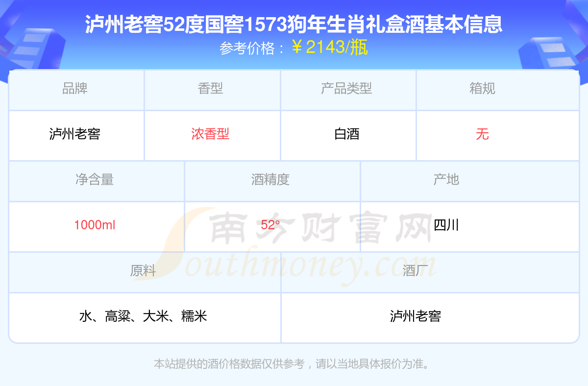Click the ingredients 水、高粱、大米、糯米
Screen dimensions: 588x386
click(x=143, y=316)
